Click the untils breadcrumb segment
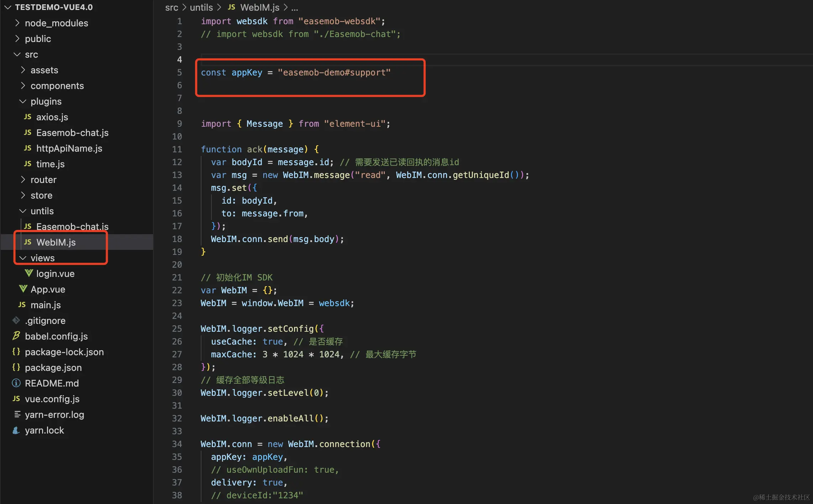 tap(201, 7)
